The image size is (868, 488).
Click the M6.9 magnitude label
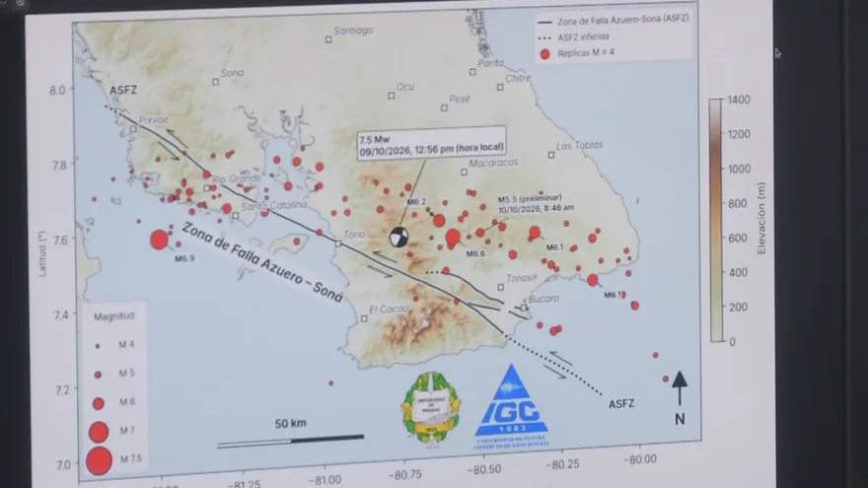coord(184,258)
